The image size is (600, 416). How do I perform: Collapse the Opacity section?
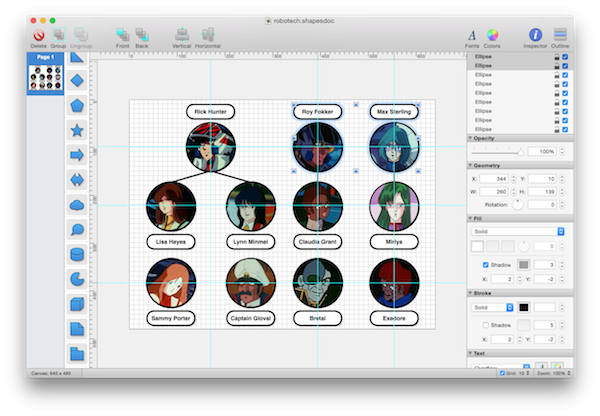[x=470, y=138]
